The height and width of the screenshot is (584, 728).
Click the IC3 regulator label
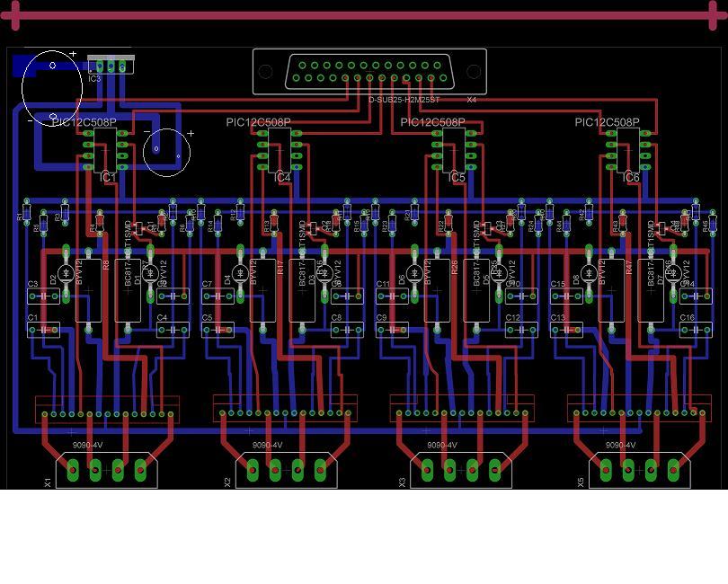94,79
